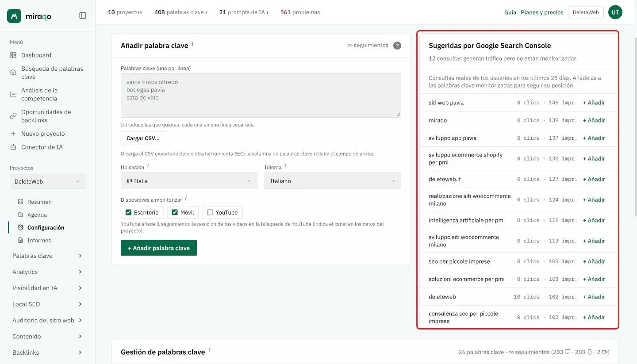Click the 561 problemas counter
The height and width of the screenshot is (364, 637).
[x=300, y=12]
